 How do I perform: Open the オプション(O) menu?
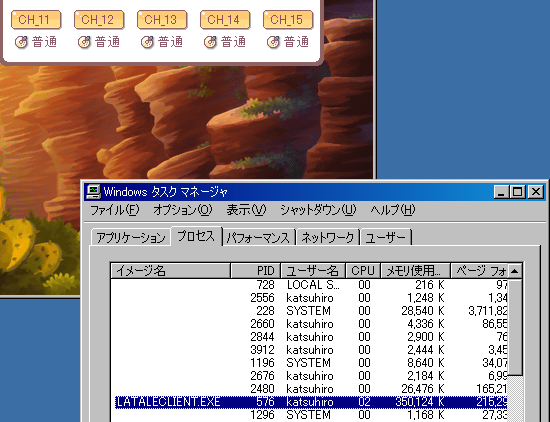(182, 210)
